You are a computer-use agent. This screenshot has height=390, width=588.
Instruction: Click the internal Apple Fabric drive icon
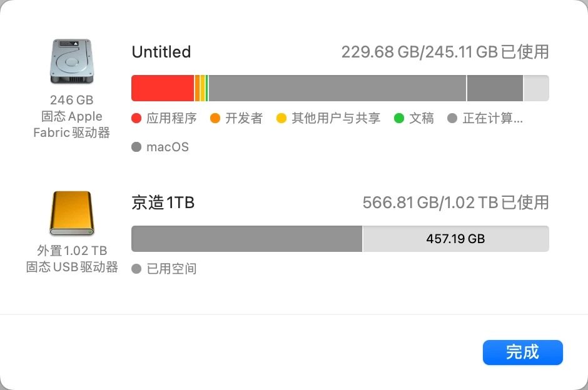click(x=71, y=62)
